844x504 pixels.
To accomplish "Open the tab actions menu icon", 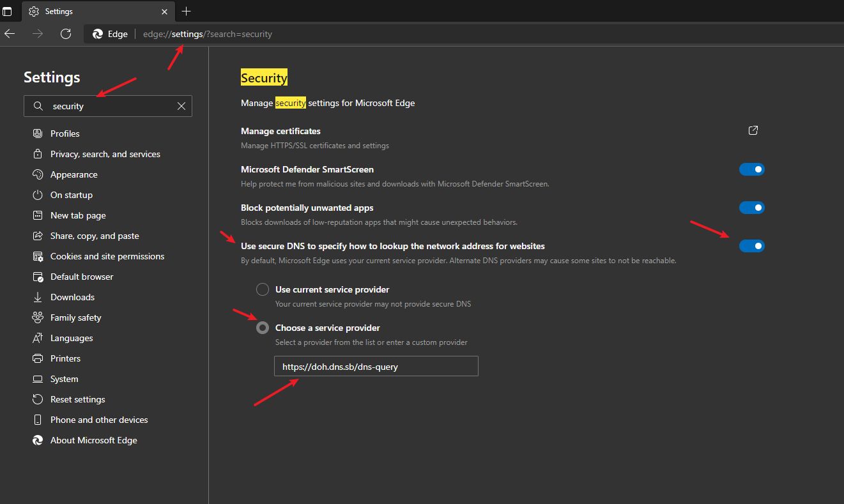I will coord(7,11).
